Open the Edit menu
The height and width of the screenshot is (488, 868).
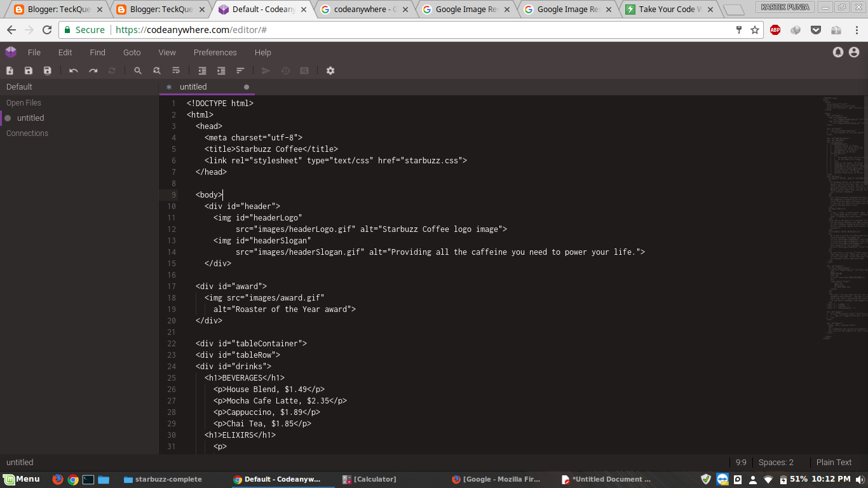pyautogui.click(x=65, y=52)
